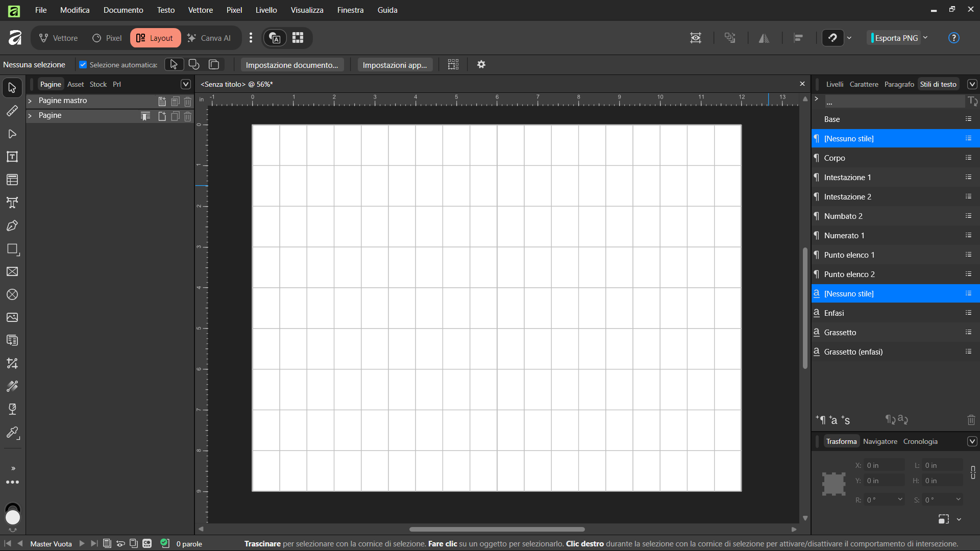Open the Help question mark icon
Image resolution: width=980 pixels, height=551 pixels.
coord(953,38)
